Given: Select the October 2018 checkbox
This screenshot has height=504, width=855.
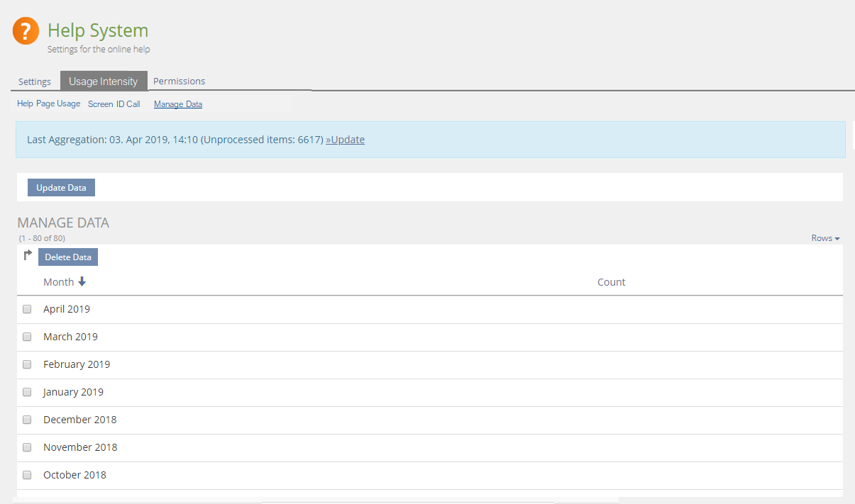Looking at the screenshot, I should click(27, 475).
